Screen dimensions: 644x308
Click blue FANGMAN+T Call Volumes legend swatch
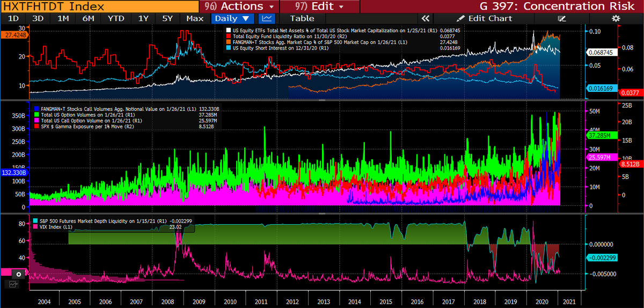point(36,109)
